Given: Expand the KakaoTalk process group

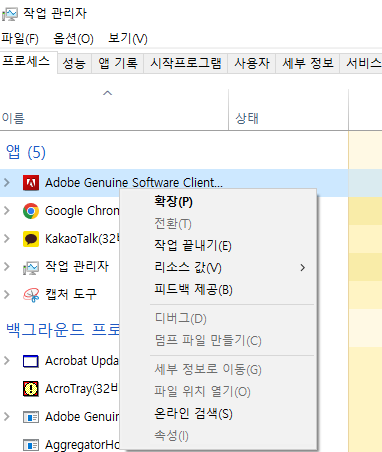Looking at the screenshot, I should point(7,238).
